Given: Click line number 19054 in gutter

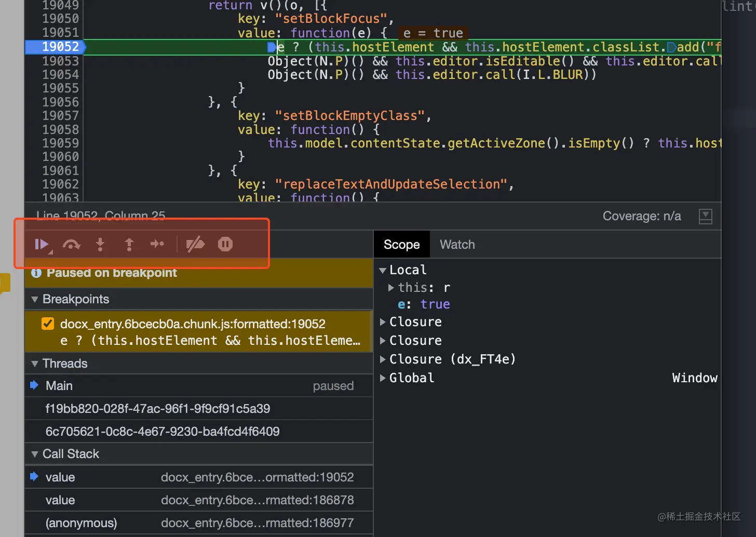Looking at the screenshot, I should [61, 74].
